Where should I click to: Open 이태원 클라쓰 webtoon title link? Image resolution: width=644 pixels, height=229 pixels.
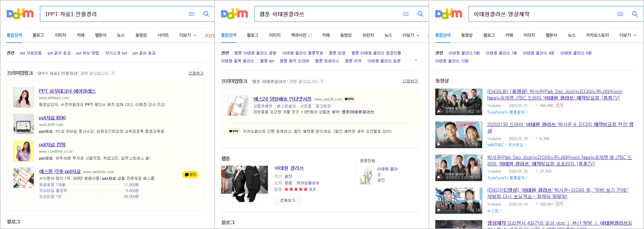point(289,168)
